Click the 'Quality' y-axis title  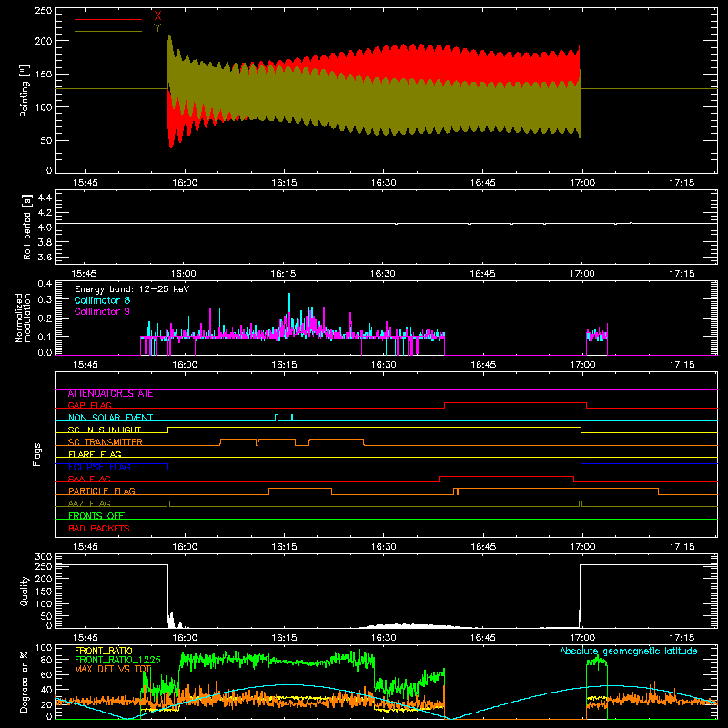(25, 591)
